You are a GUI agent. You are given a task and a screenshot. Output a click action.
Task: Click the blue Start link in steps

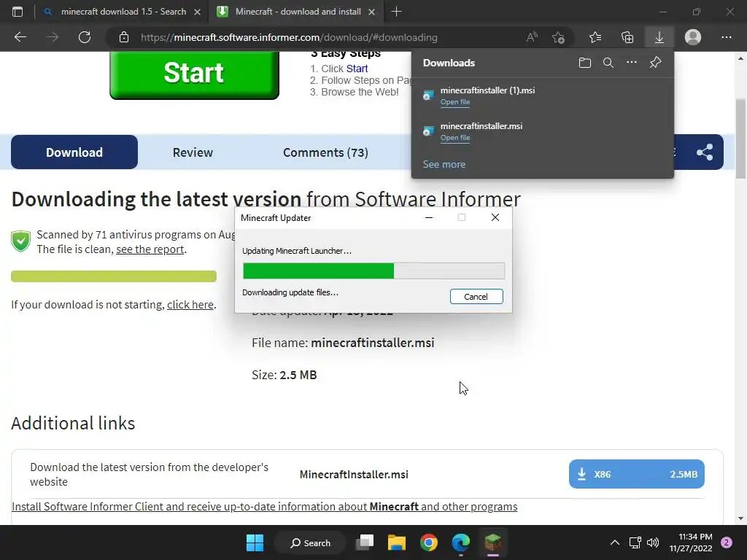coord(357,69)
